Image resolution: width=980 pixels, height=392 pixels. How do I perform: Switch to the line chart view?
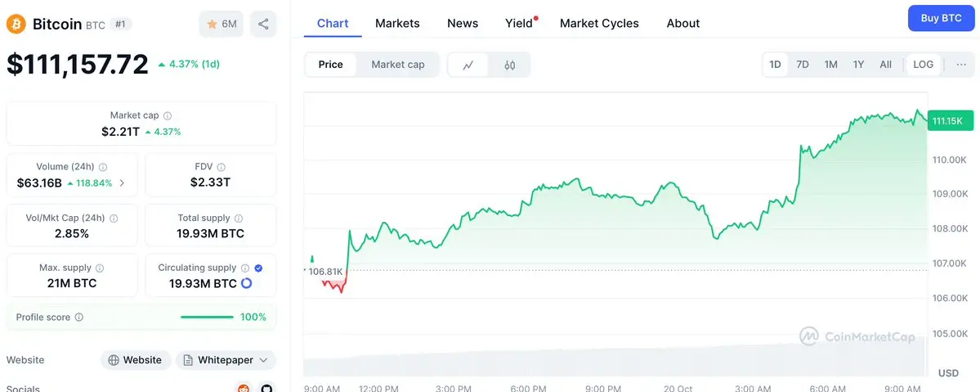468,65
